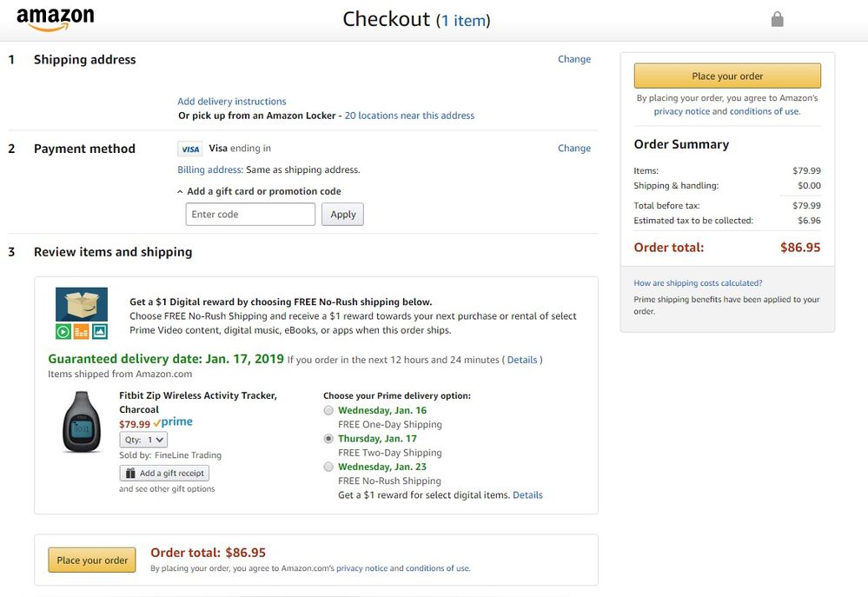Click the bottom Place your order button
Image resolution: width=868 pixels, height=597 pixels.
(x=92, y=560)
